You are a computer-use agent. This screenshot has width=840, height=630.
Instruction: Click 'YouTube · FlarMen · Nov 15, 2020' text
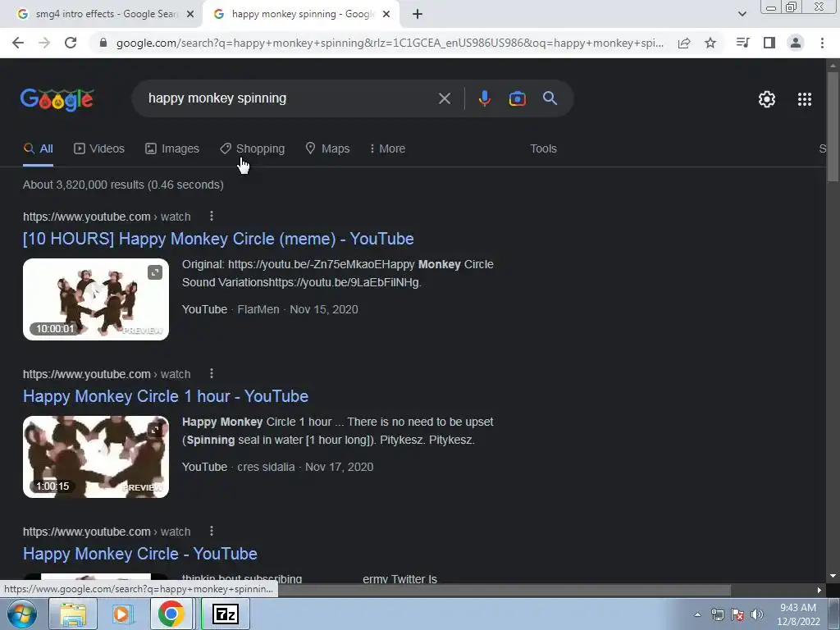[x=270, y=309]
